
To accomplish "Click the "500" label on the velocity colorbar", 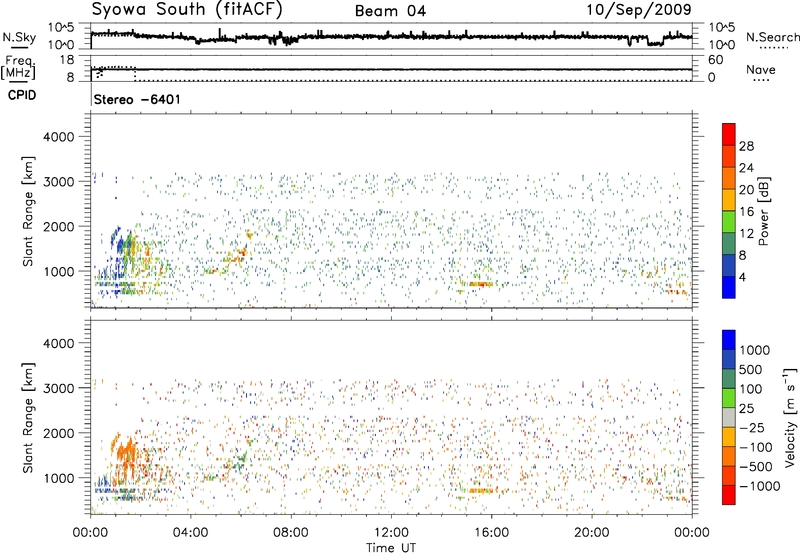I will (x=751, y=370).
